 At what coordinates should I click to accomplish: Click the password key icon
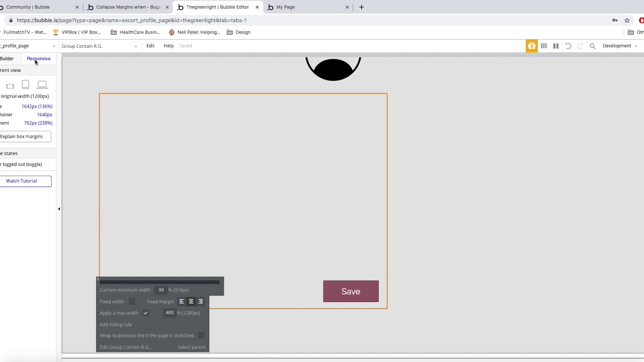[615, 20]
